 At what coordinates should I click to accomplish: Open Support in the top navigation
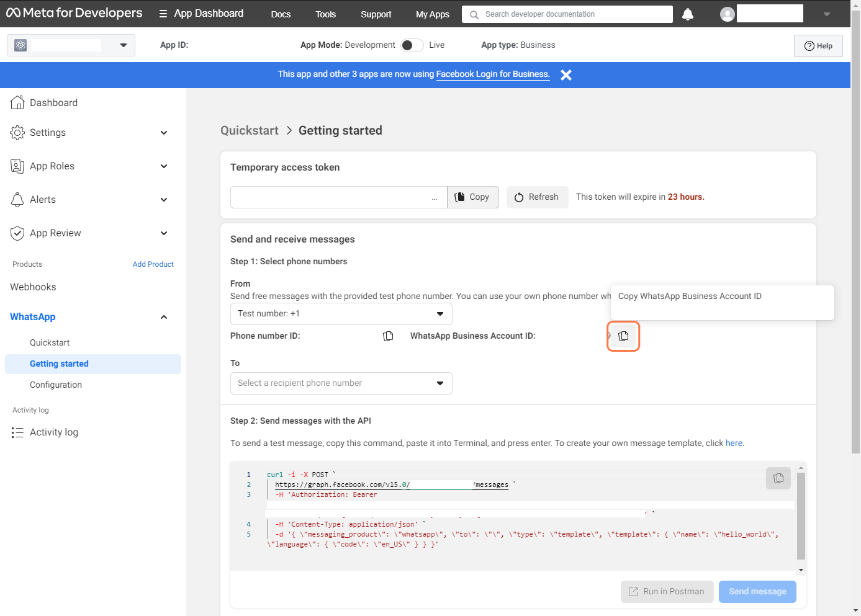(x=376, y=14)
